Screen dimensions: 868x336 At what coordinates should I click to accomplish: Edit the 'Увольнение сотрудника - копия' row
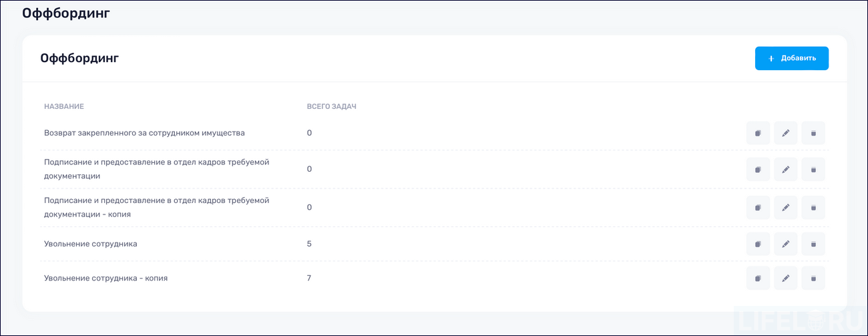coord(786,278)
